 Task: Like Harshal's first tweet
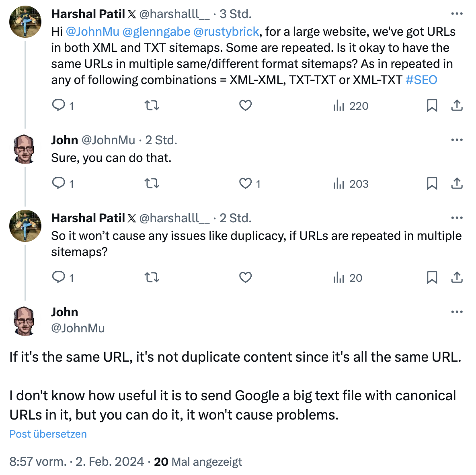(x=245, y=105)
